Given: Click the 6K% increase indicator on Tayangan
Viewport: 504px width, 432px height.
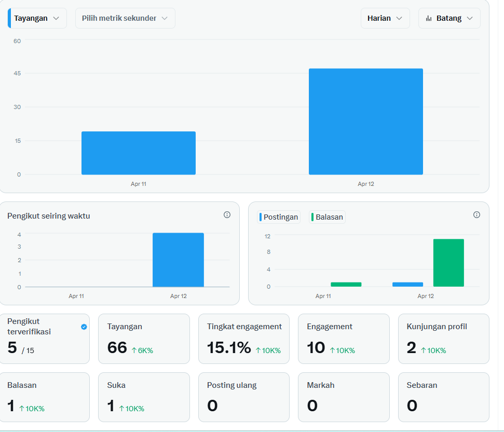Looking at the screenshot, I should click(142, 350).
